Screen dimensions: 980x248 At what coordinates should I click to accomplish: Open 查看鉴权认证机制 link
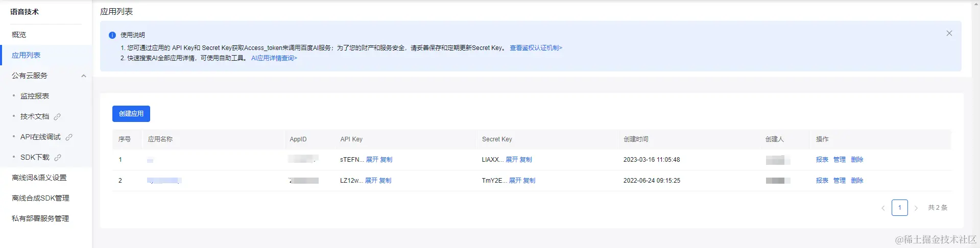tap(536, 48)
